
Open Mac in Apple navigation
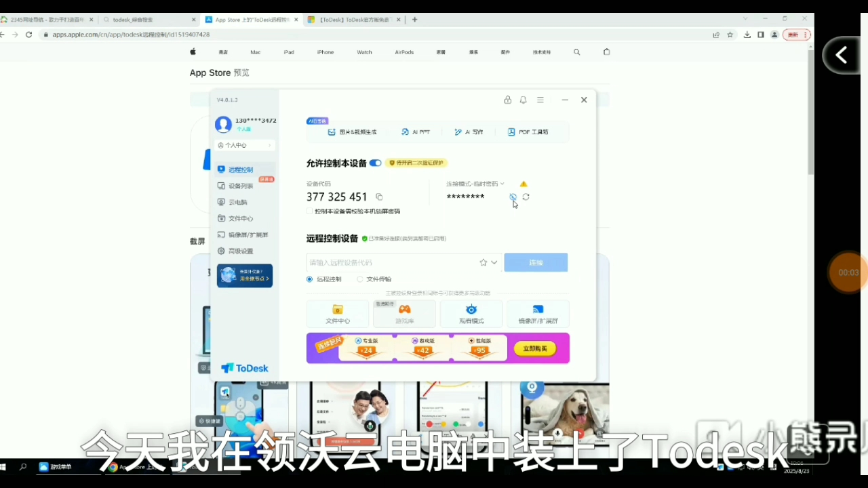pos(255,52)
